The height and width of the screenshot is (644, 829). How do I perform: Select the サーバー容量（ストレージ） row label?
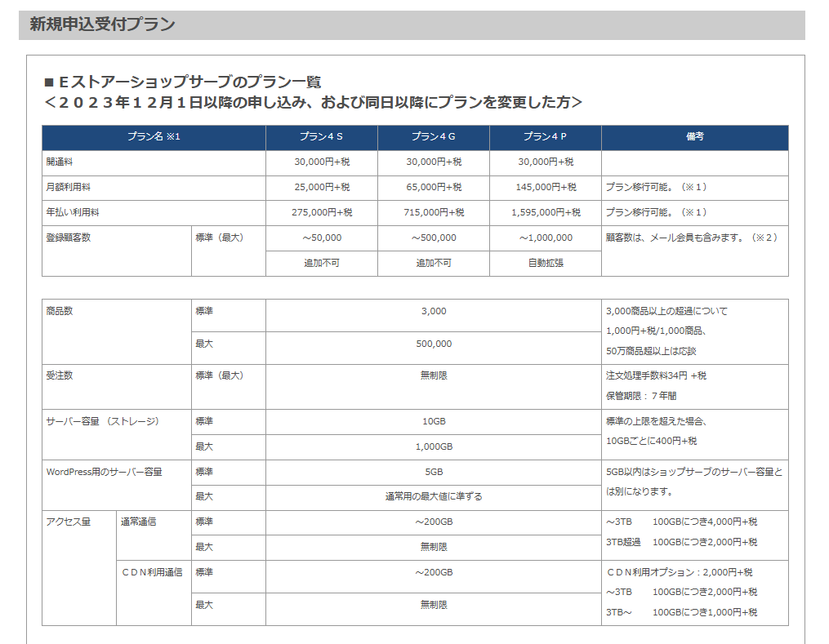(x=103, y=421)
